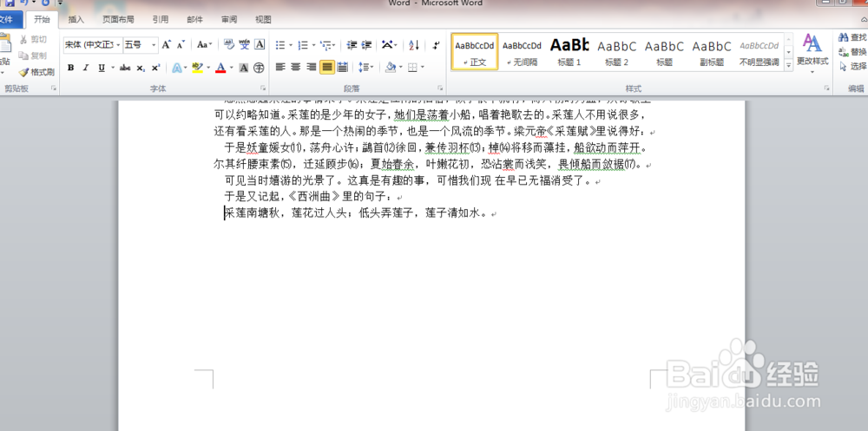Increase paragraph indent
This screenshot has width=868, height=431.
click(366, 45)
